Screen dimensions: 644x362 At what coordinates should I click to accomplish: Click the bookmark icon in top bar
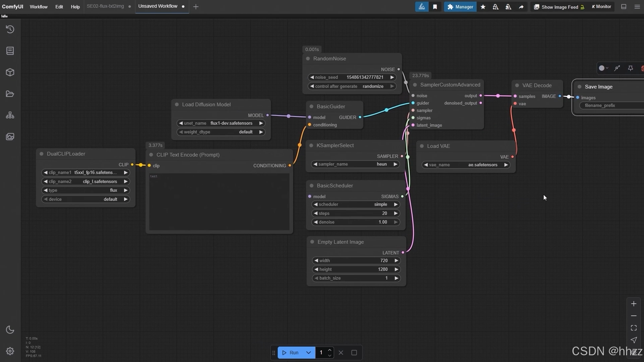[x=435, y=7]
